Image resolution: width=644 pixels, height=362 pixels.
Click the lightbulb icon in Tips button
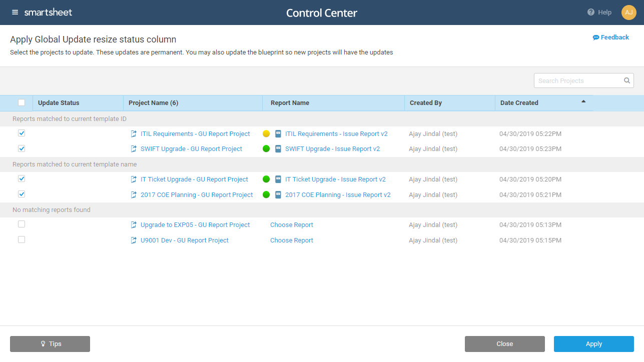coord(43,344)
